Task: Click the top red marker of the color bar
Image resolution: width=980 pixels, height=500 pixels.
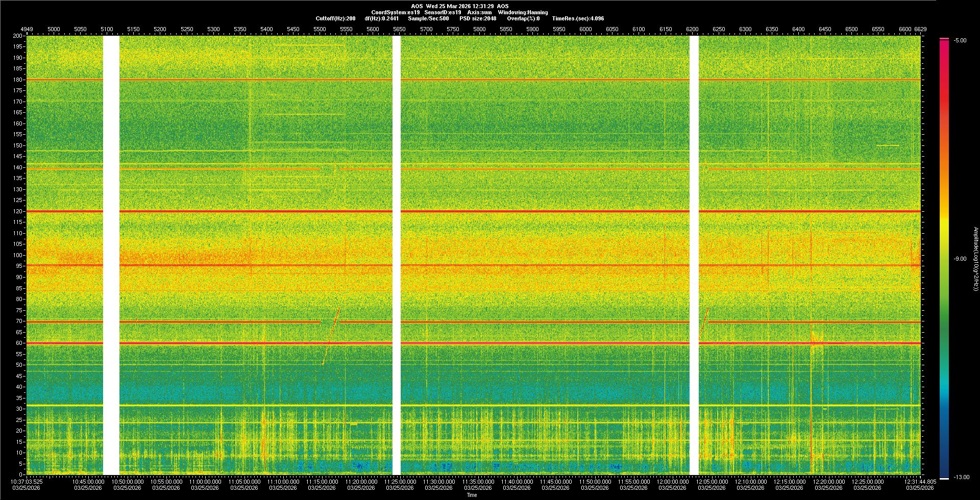Action: click(944, 39)
